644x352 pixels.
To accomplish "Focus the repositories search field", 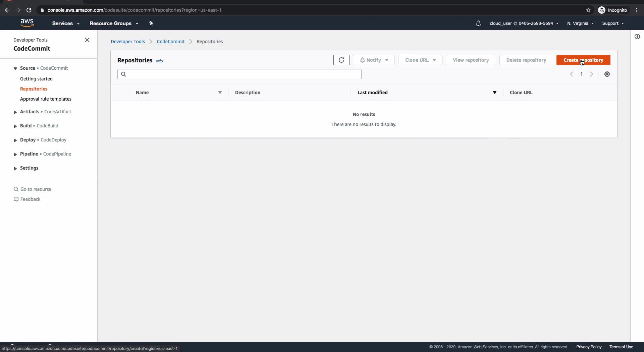I will [239, 74].
